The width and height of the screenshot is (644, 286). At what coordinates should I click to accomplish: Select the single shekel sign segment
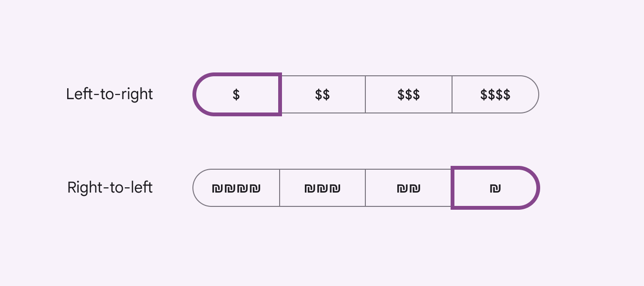point(495,188)
